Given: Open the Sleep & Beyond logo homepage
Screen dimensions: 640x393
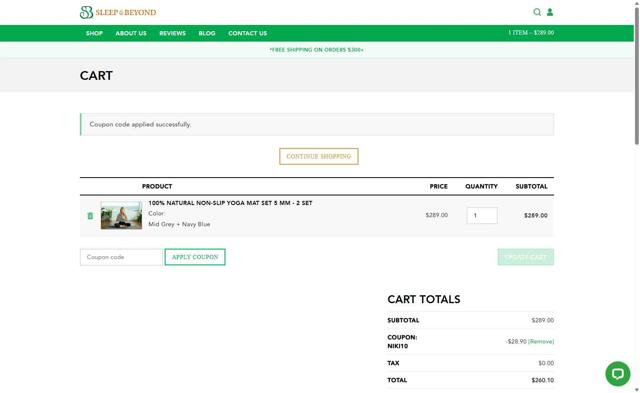Looking at the screenshot, I should click(x=118, y=12).
